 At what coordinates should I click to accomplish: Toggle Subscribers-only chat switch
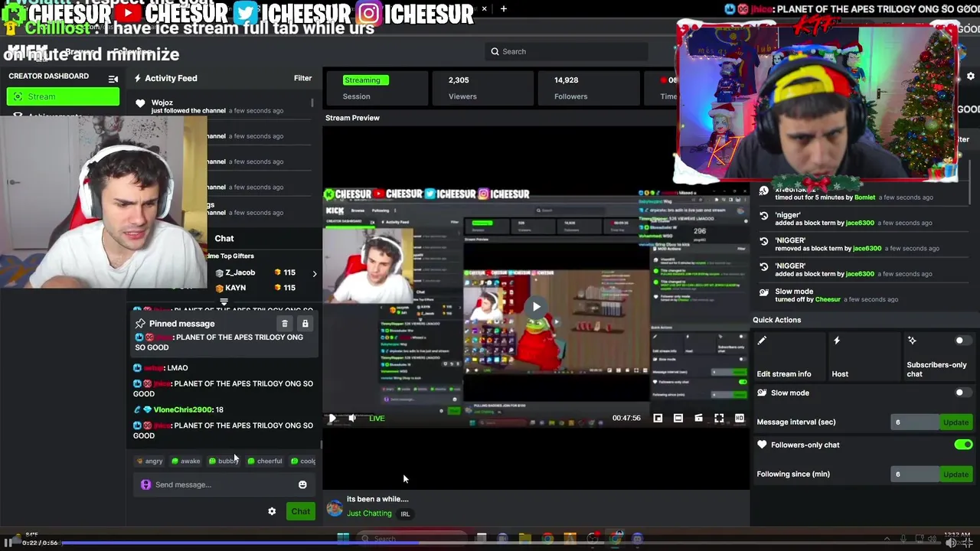pos(963,341)
